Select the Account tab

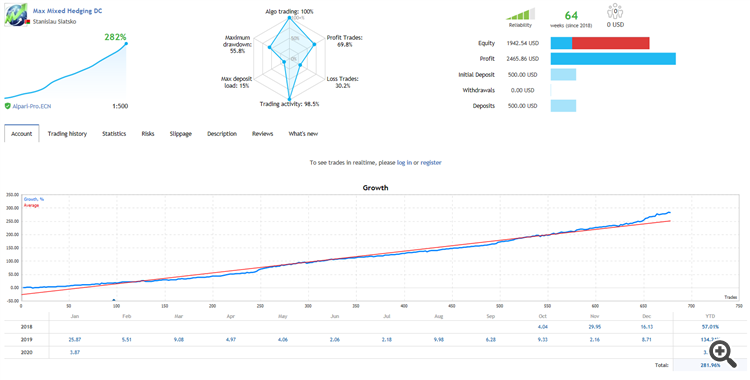click(22, 134)
